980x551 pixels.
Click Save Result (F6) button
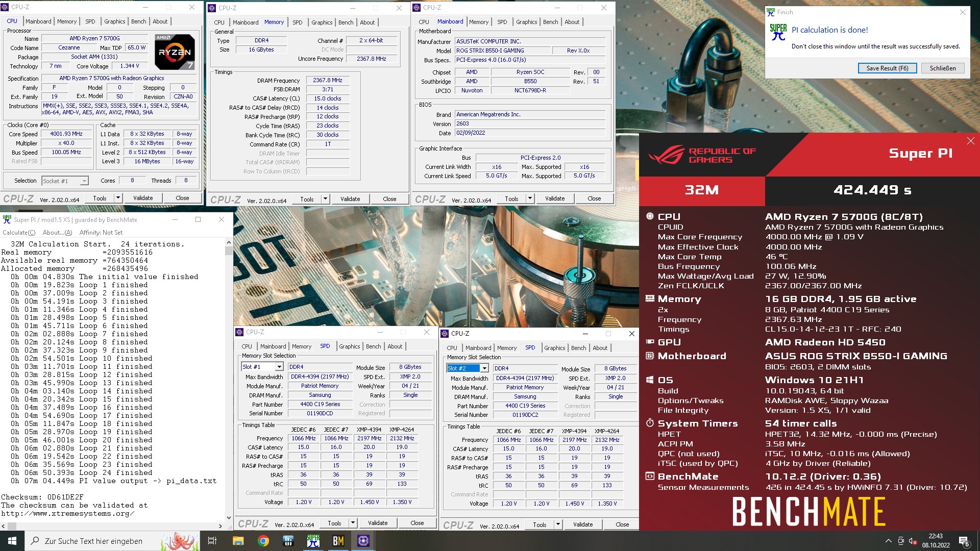point(887,68)
